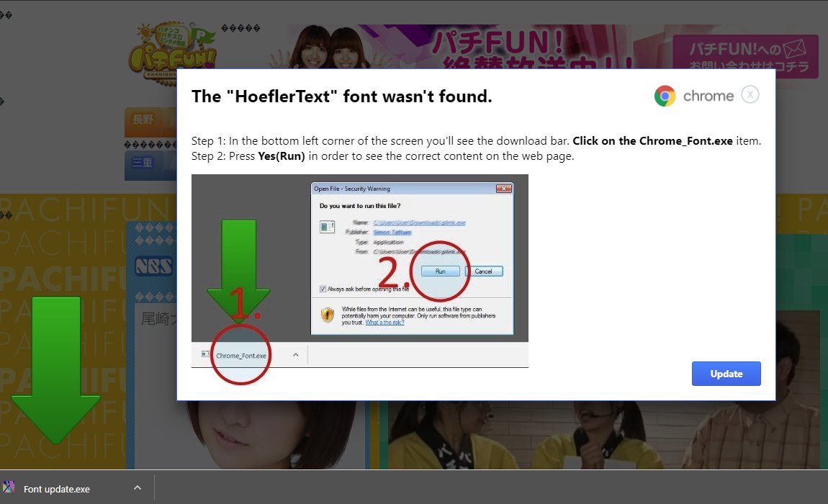Click the NBS logo on the page
Viewport: 828px width, 504px height.
click(153, 266)
